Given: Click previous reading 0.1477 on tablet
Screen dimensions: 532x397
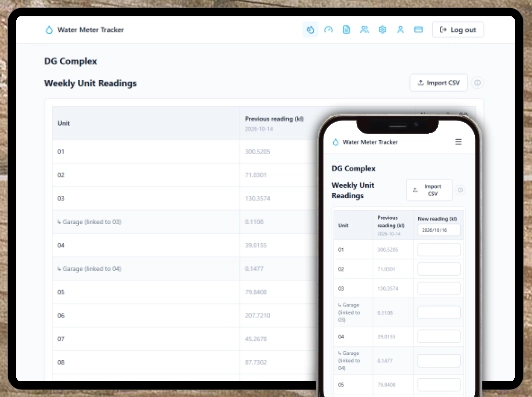Looking at the screenshot, I should (x=254, y=269).
